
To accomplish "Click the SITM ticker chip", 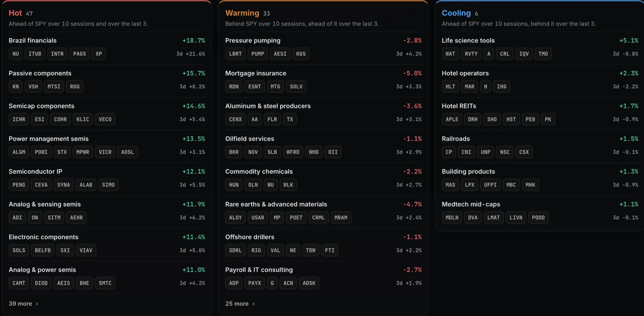I will [x=54, y=218].
